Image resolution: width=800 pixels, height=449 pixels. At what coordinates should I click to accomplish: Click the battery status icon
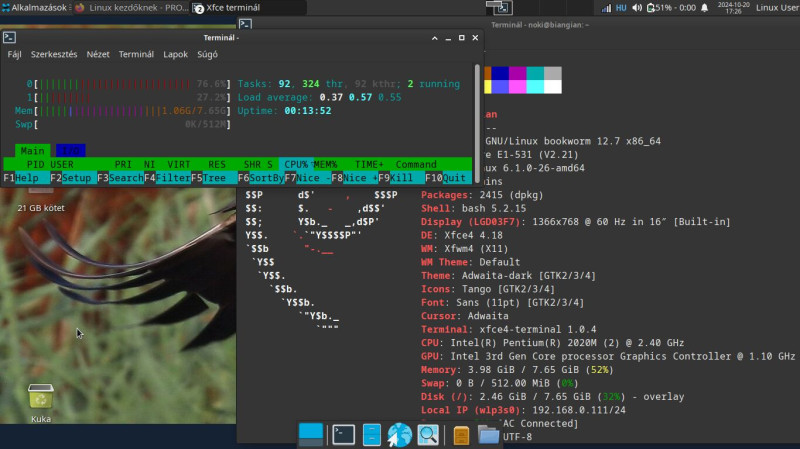(651, 8)
